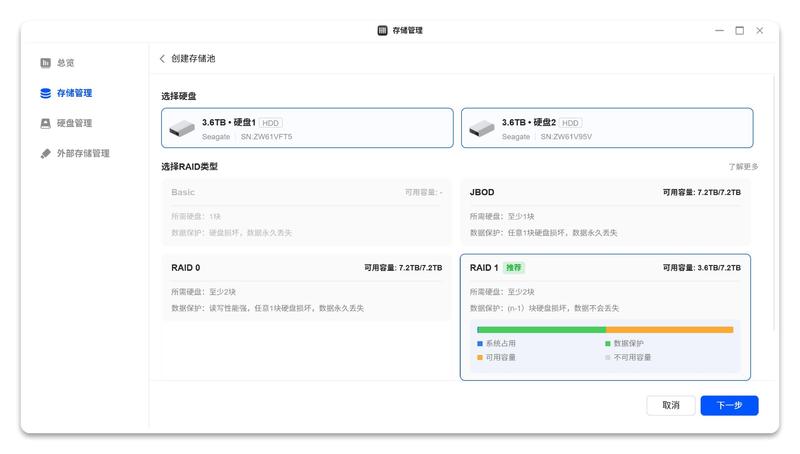The image size is (800, 454).
Task: Choose the JBOD RAID type
Action: 605,212
